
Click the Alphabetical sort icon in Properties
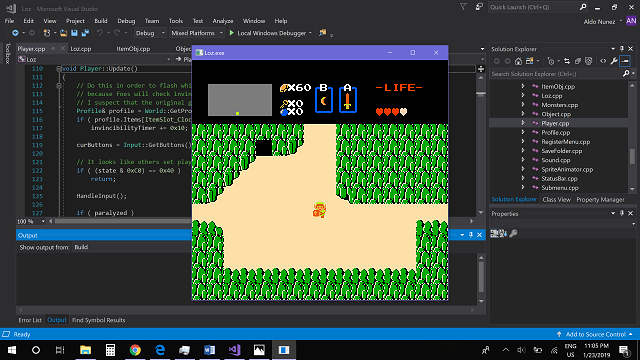pos(503,233)
